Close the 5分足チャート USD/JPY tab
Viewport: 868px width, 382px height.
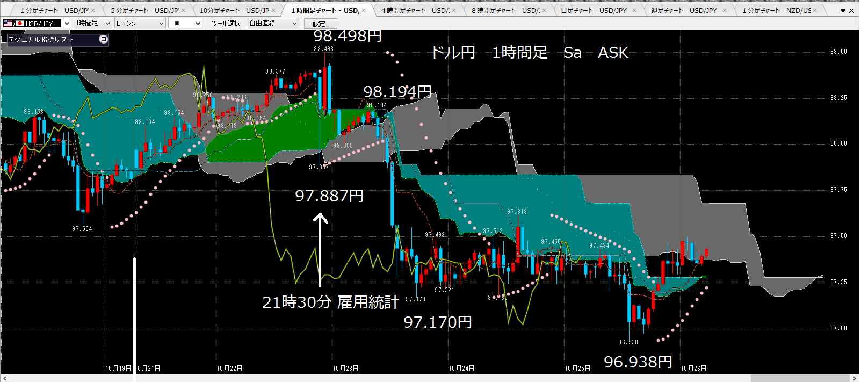click(183, 10)
